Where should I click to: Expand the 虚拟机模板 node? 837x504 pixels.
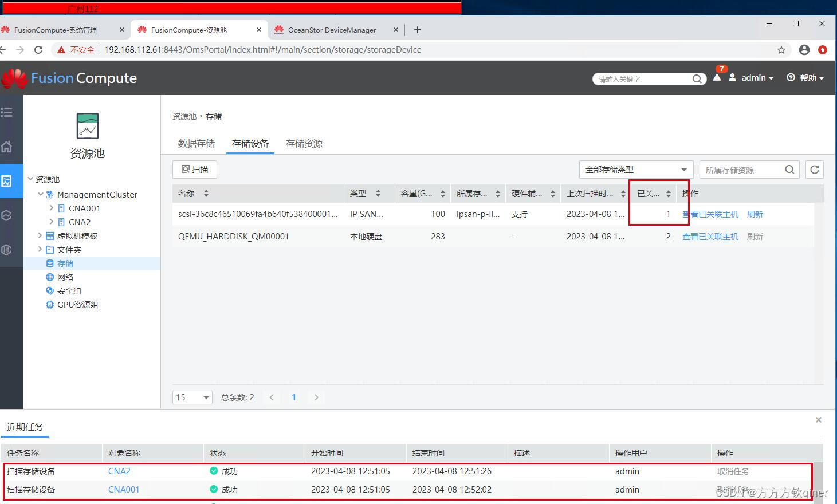[40, 235]
